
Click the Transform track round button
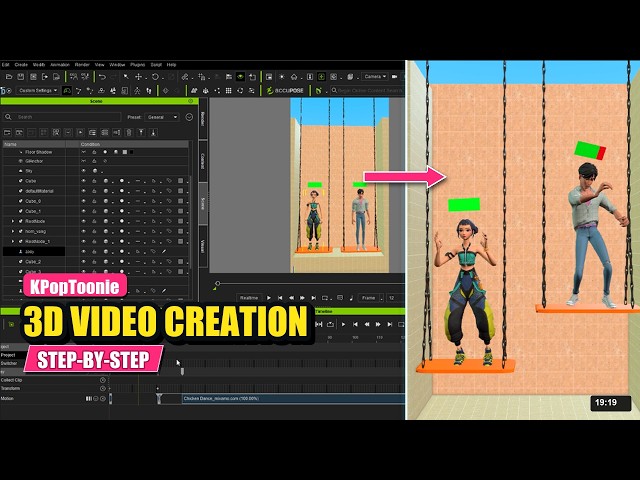[103, 388]
